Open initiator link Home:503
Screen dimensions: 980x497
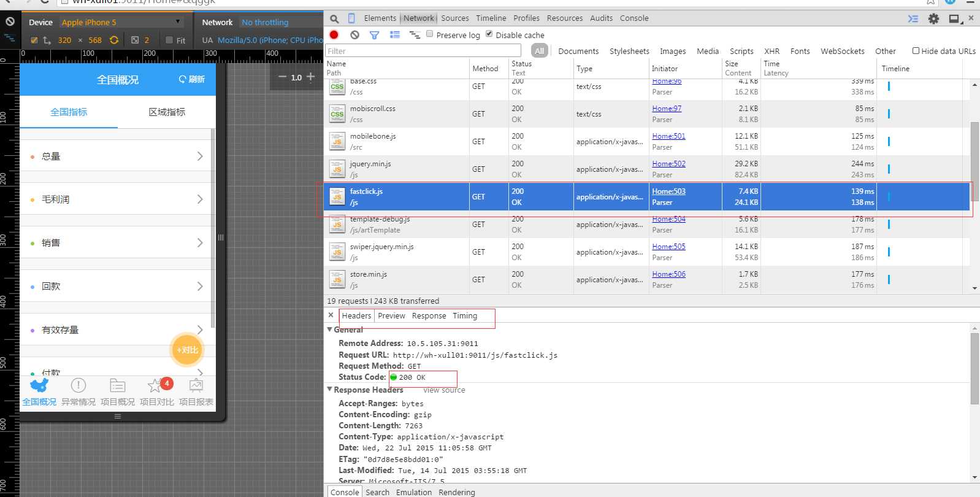click(668, 191)
